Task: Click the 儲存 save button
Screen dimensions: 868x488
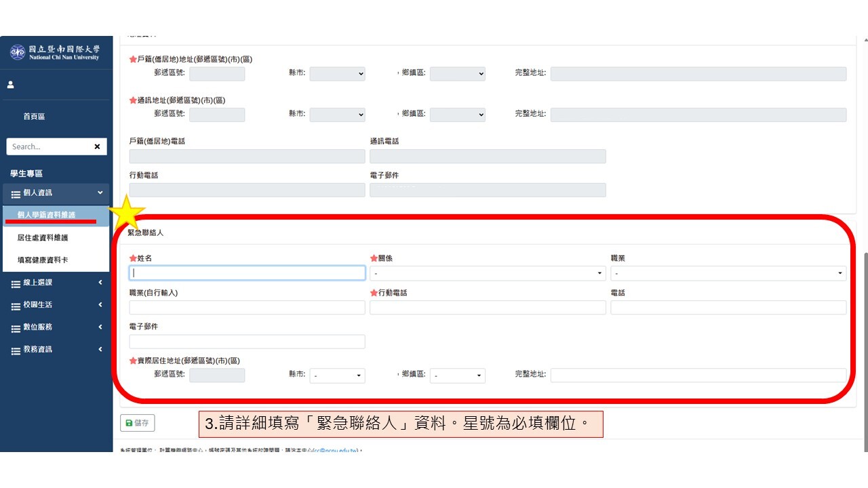Action: pos(138,422)
